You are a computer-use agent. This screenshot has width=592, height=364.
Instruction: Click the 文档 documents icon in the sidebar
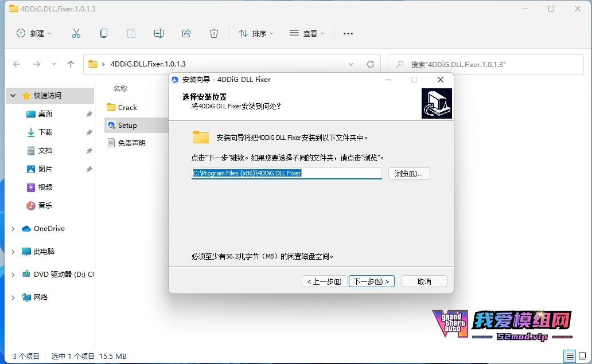30,151
